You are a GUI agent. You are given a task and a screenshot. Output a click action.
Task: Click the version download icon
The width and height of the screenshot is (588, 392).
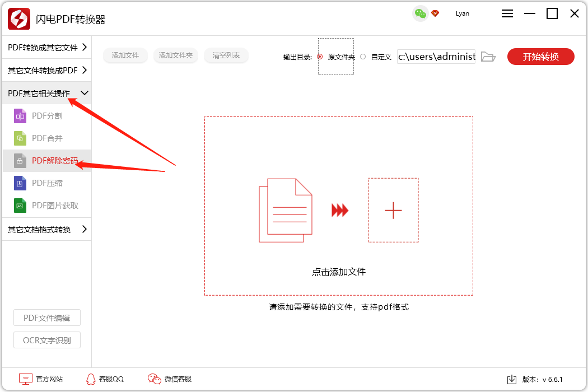(x=511, y=379)
